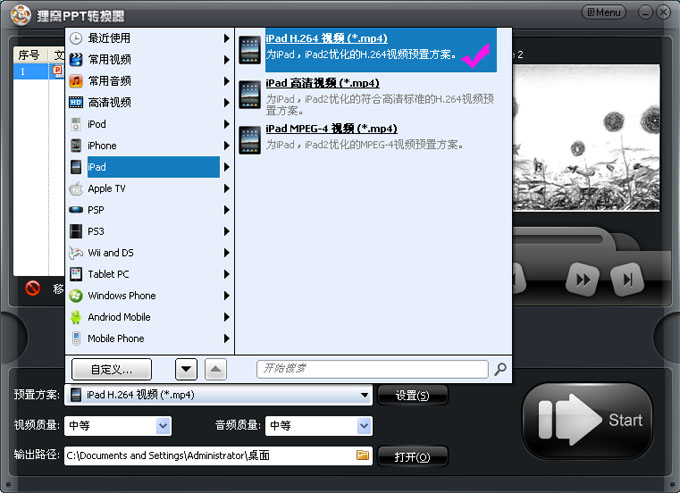Close the converter window
The width and height of the screenshot is (680, 493).
tap(663, 13)
